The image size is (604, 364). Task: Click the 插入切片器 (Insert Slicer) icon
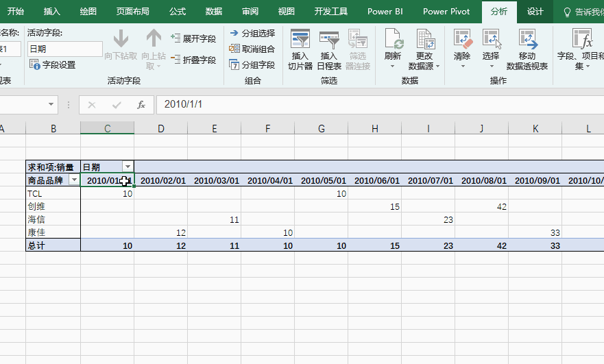click(300, 39)
